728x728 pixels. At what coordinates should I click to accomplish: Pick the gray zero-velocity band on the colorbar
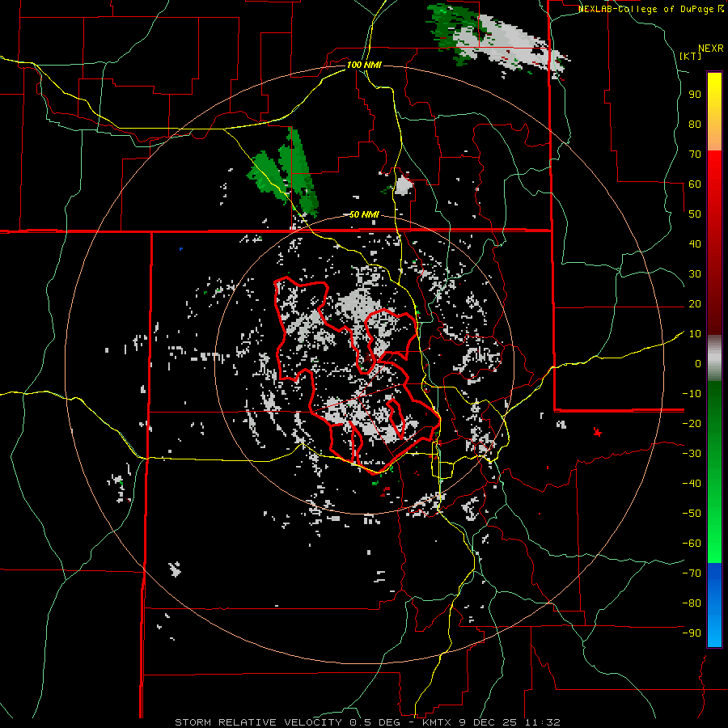click(714, 358)
